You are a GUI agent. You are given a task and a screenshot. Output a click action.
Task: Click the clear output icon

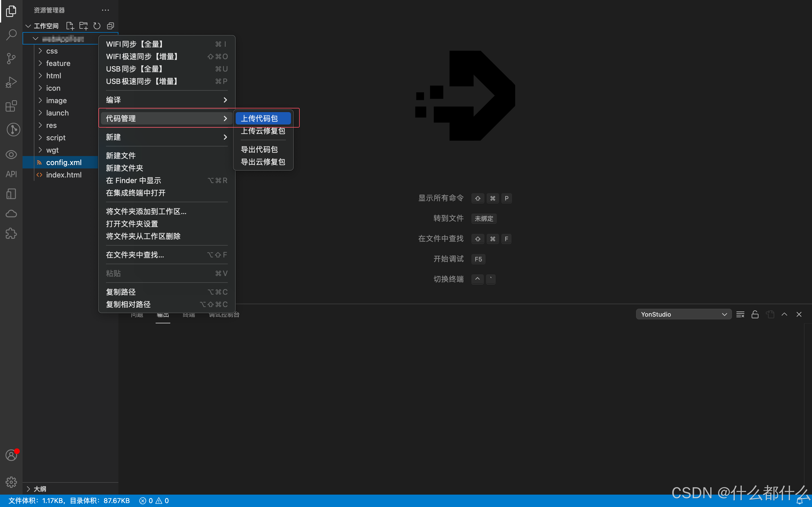point(740,314)
